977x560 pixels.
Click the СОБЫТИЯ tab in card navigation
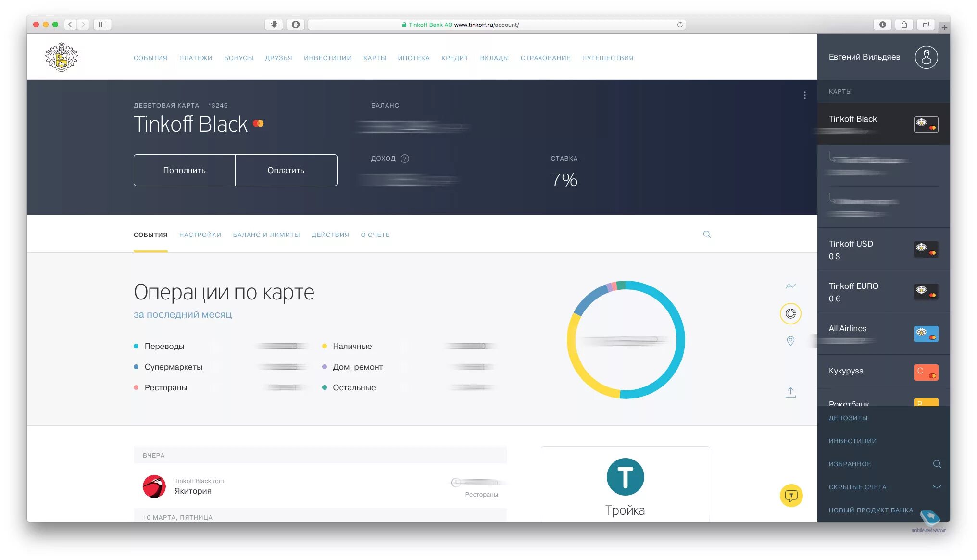[151, 234]
